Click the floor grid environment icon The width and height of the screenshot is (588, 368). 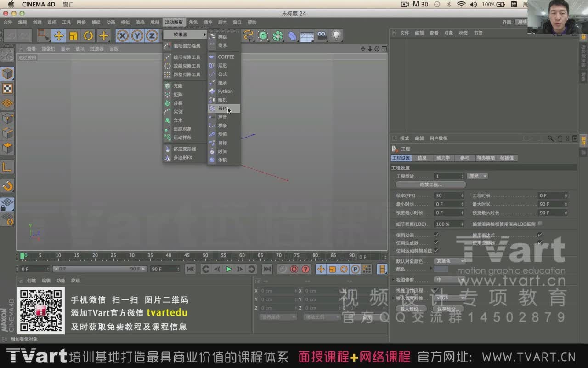307,35
